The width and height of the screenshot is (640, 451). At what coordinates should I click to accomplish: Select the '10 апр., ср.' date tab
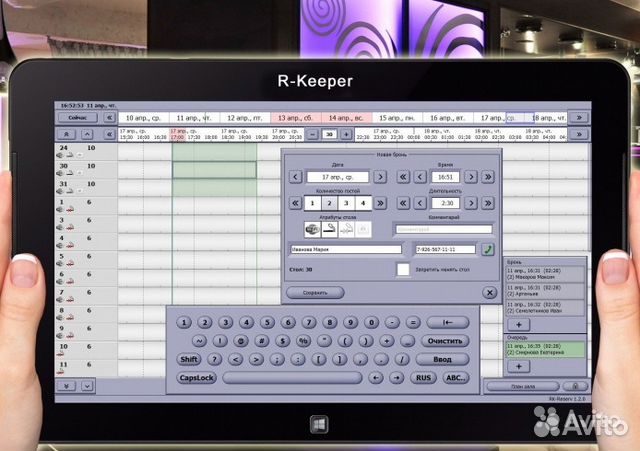pyautogui.click(x=143, y=118)
